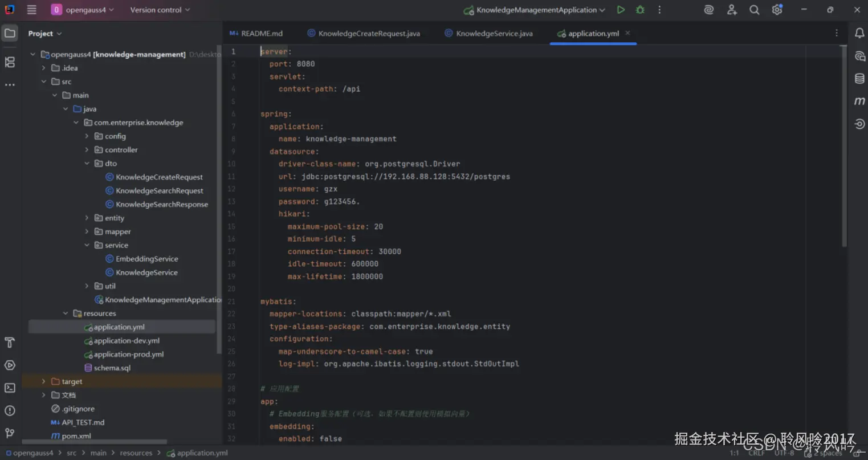868x460 pixels.
Task: Open Version control dropdown
Action: pyautogui.click(x=160, y=10)
